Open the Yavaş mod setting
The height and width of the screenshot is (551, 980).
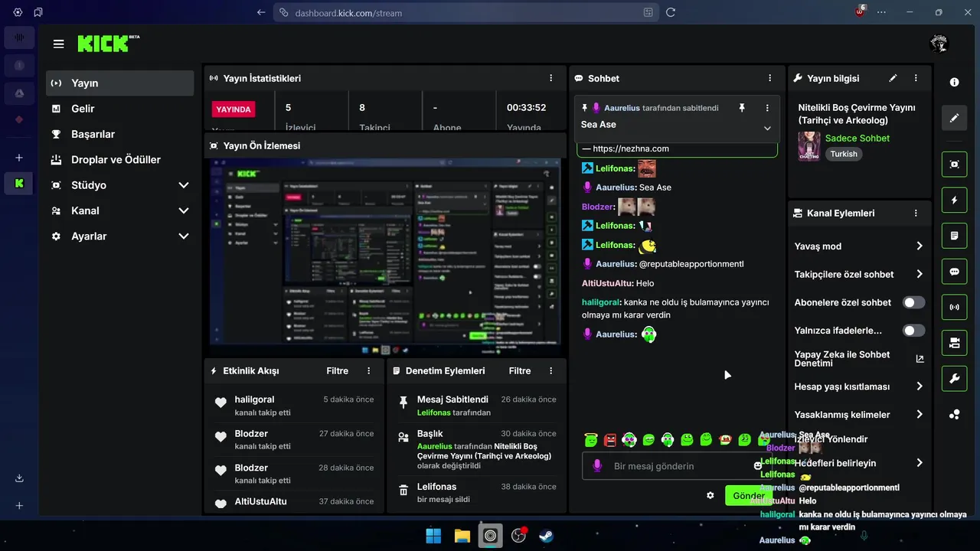coord(859,246)
